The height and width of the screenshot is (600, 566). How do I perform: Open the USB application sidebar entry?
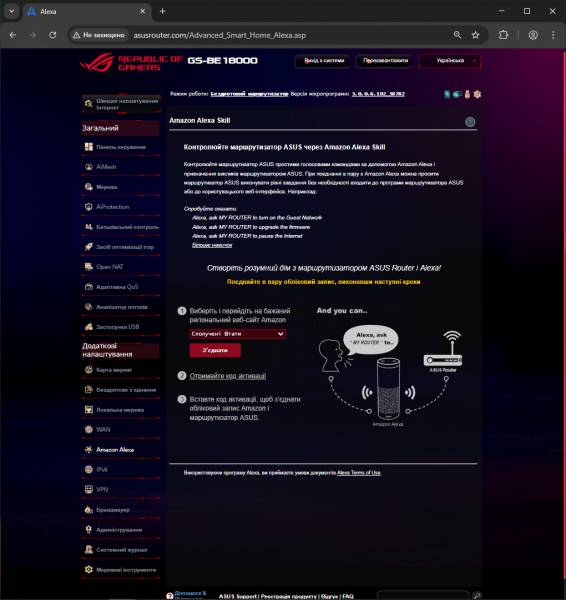(121, 327)
